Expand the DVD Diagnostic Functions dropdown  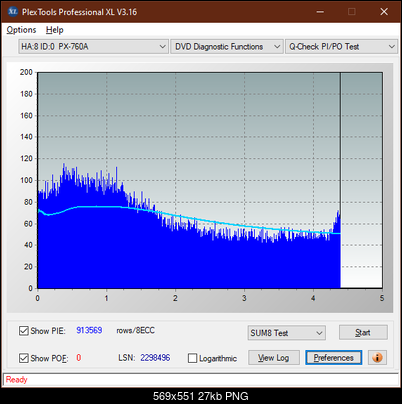(x=227, y=47)
